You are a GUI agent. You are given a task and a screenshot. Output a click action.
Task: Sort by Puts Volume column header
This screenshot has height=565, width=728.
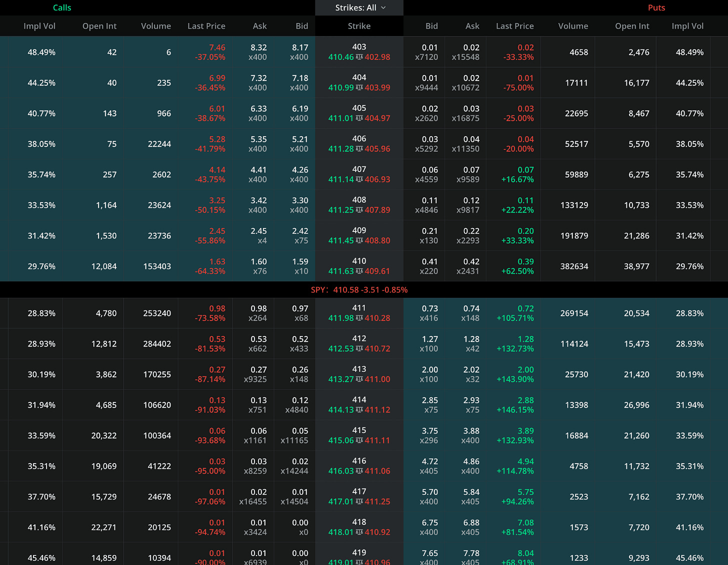point(573,26)
